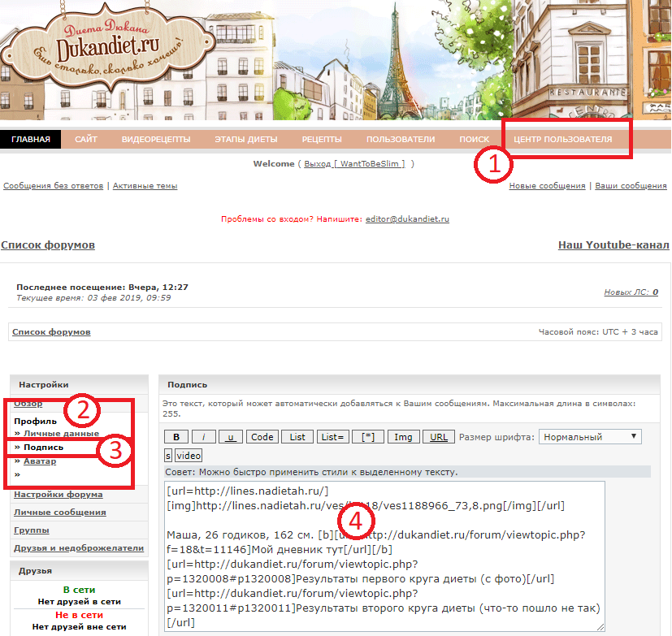The image size is (672, 636).
Task: Click the text area resize handle corner
Action: 600,627
